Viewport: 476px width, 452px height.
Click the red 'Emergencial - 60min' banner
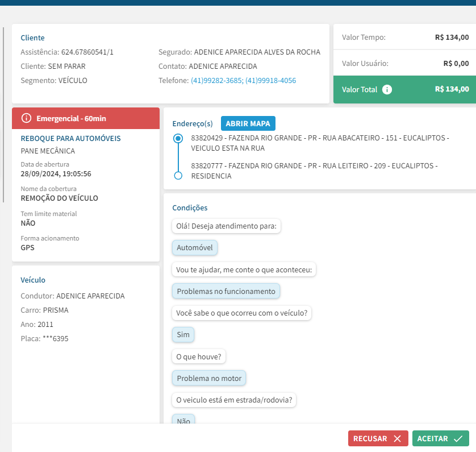point(85,118)
